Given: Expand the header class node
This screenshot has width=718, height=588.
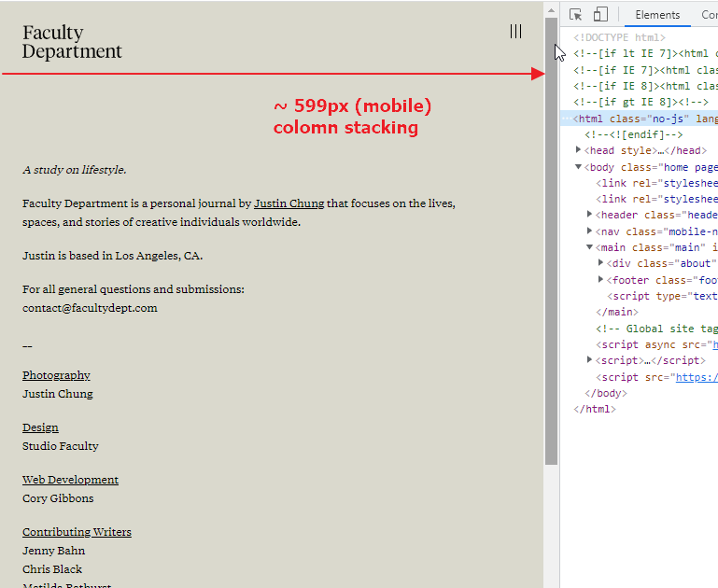Looking at the screenshot, I should [x=590, y=214].
